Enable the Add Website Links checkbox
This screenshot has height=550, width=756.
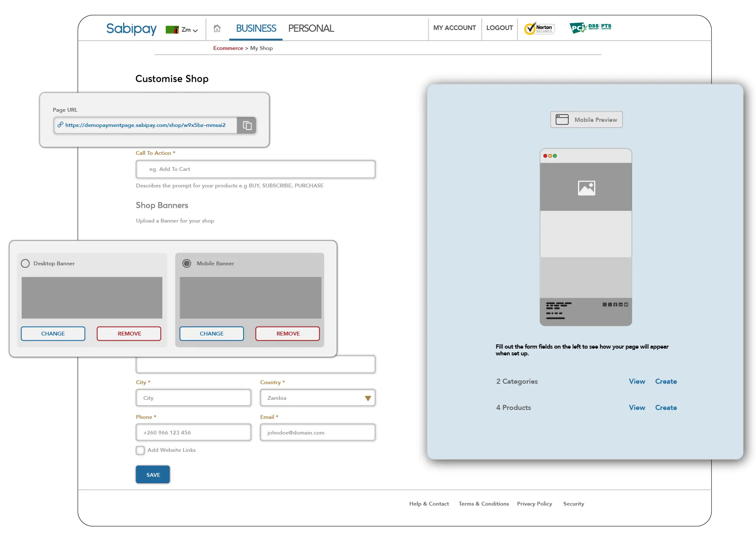point(140,450)
